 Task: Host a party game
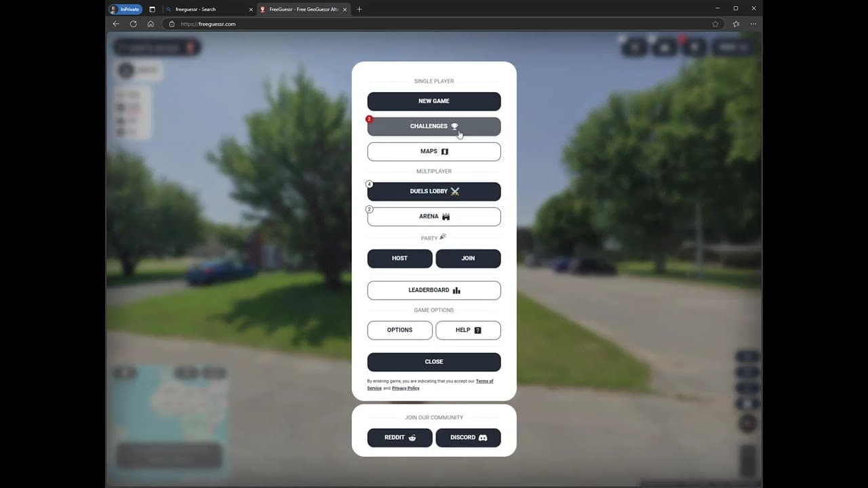(x=399, y=258)
